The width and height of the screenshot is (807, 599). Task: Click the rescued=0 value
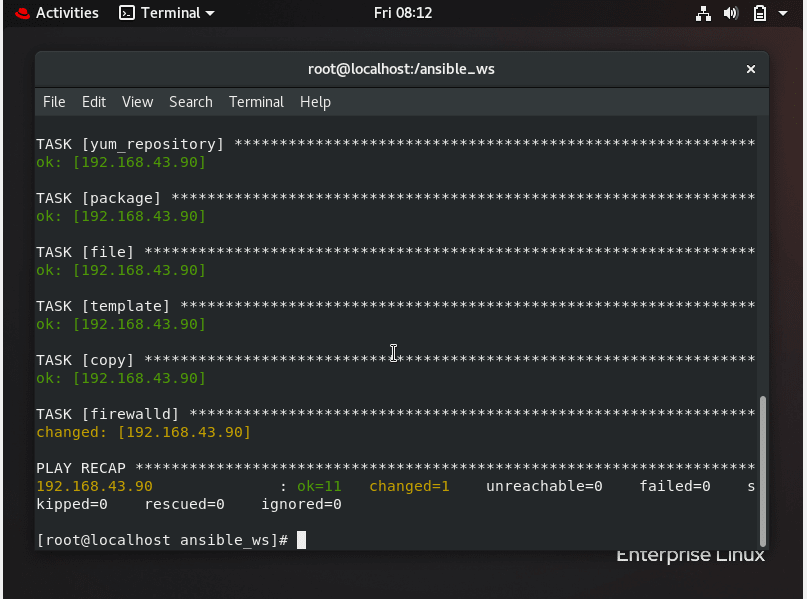point(184,504)
